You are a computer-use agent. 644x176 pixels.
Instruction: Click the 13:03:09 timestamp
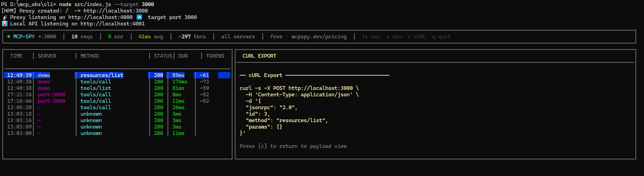[19, 127]
